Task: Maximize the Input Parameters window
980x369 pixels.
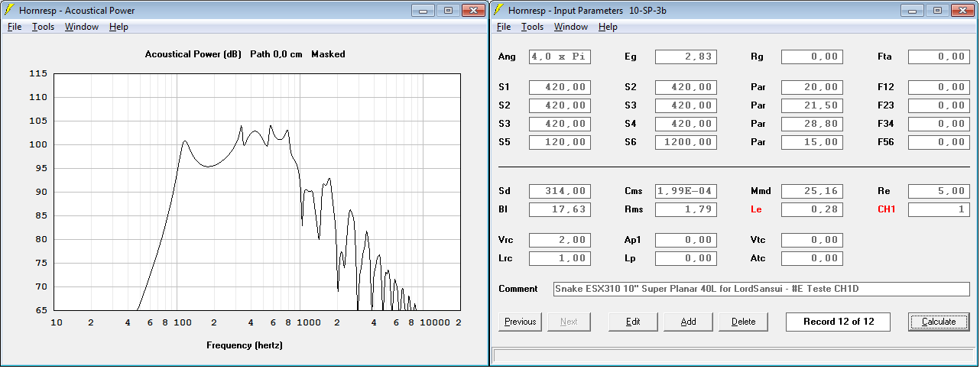Action: tap(938, 10)
